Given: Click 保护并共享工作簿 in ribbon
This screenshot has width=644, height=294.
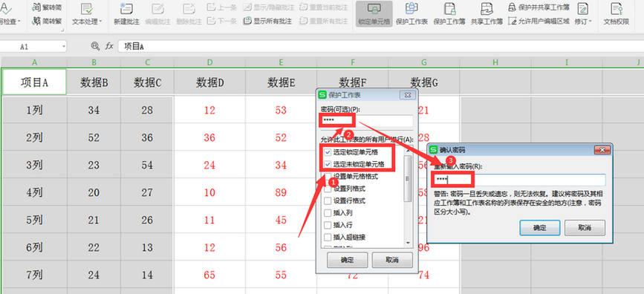Looking at the screenshot, I should pos(539,7).
